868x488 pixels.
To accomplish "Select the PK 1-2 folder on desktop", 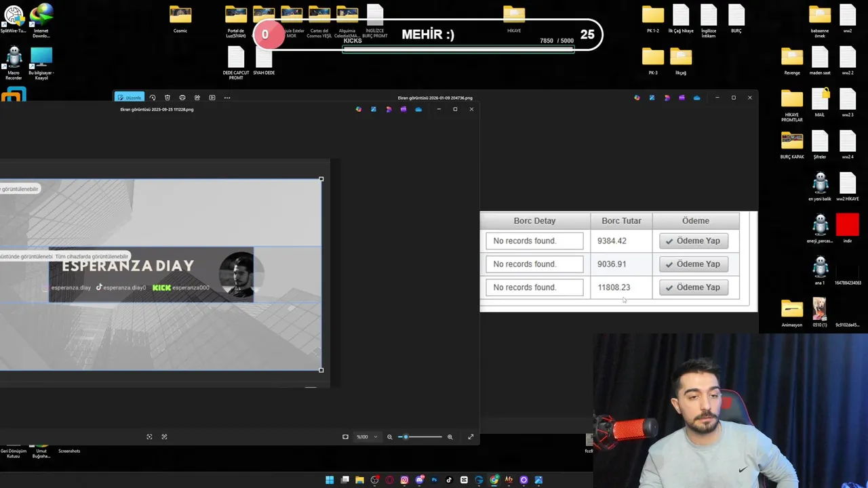I will click(x=652, y=19).
